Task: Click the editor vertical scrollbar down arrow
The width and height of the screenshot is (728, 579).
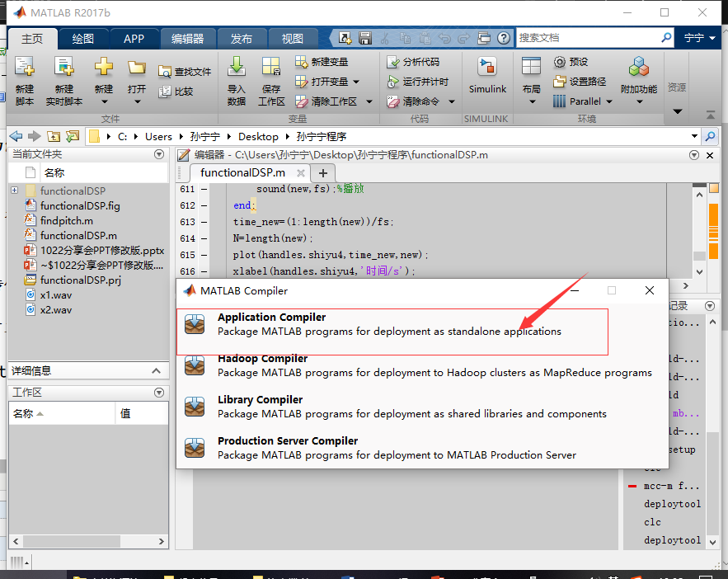Action: [700, 271]
